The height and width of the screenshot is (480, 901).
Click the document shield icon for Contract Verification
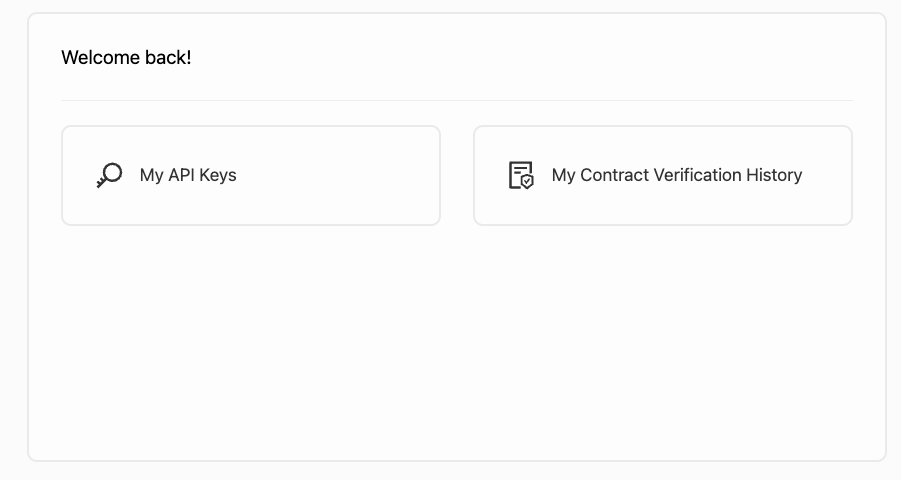click(521, 176)
